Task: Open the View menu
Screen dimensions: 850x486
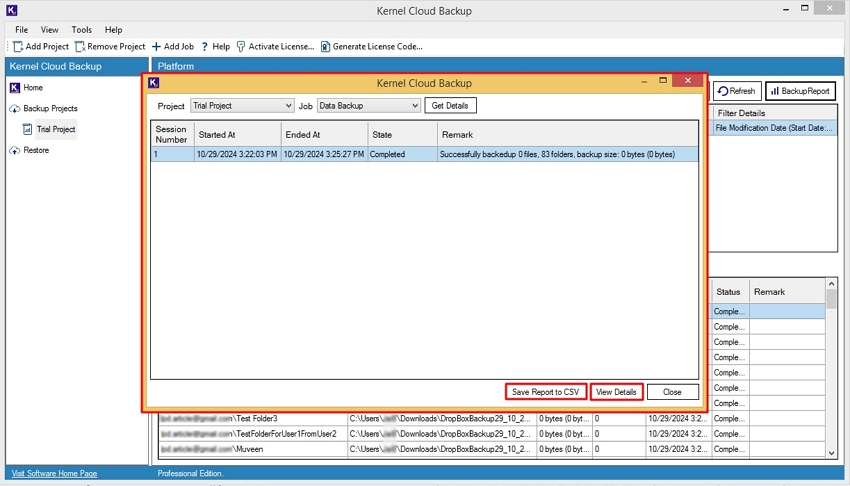Action: [49, 30]
